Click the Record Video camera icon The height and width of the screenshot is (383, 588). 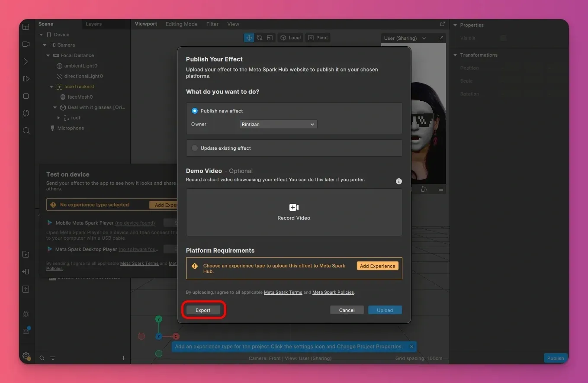pos(294,207)
